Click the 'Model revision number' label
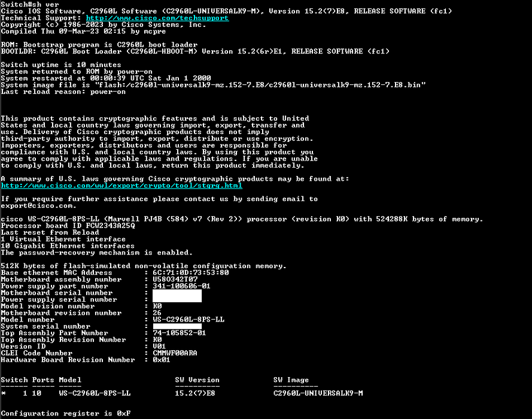Image resolution: width=532 pixels, height=419 pixels. [x=48, y=306]
